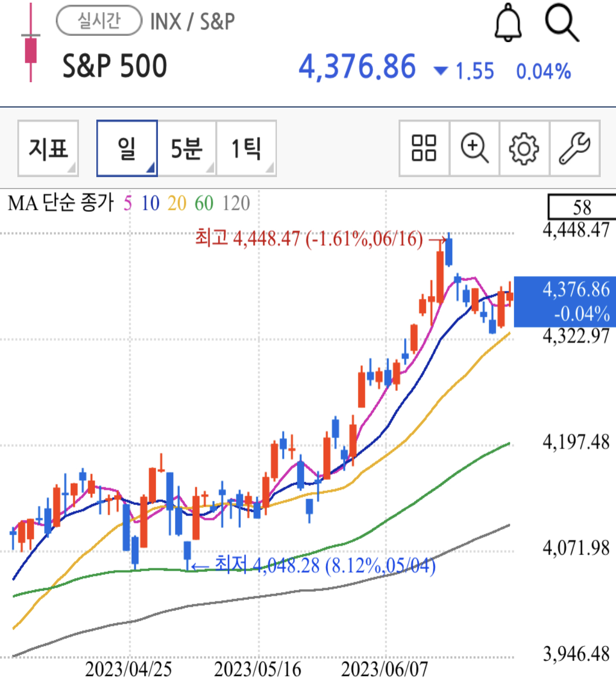Tap the S&P 500 title

click(115, 66)
